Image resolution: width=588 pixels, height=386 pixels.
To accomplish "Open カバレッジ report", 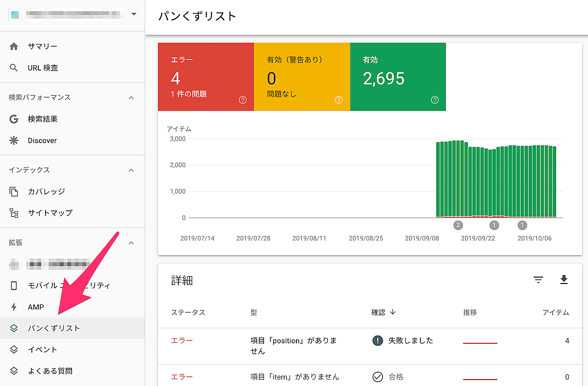I will pyautogui.click(x=46, y=192).
